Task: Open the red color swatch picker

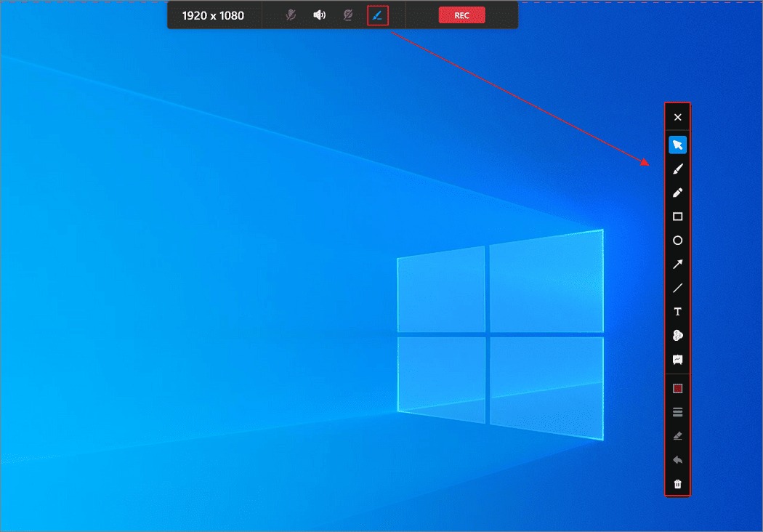Action: 677,388
